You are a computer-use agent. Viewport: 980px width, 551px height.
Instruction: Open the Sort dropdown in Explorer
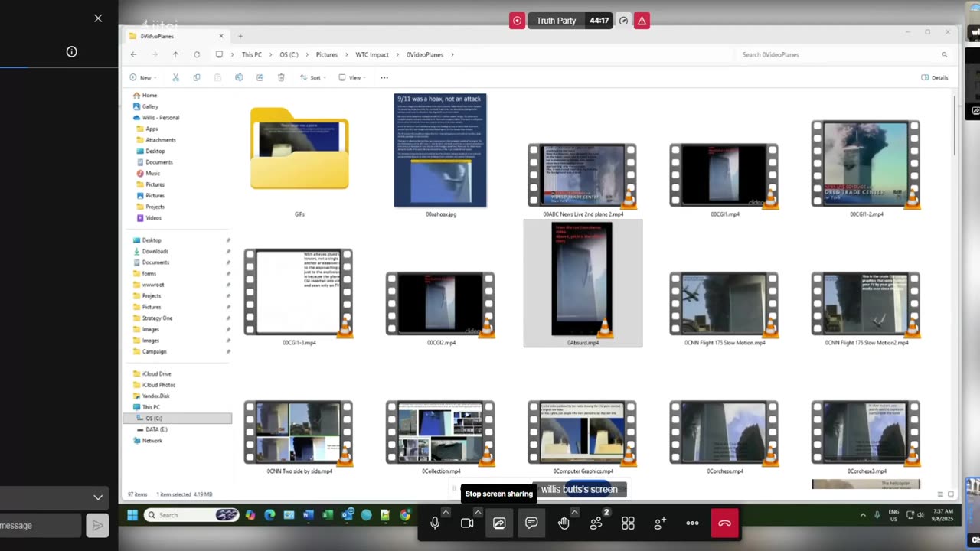click(311, 77)
